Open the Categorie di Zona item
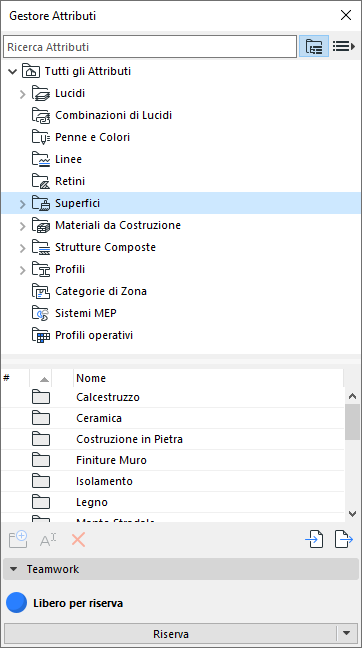The width and height of the screenshot is (362, 648). (101, 291)
